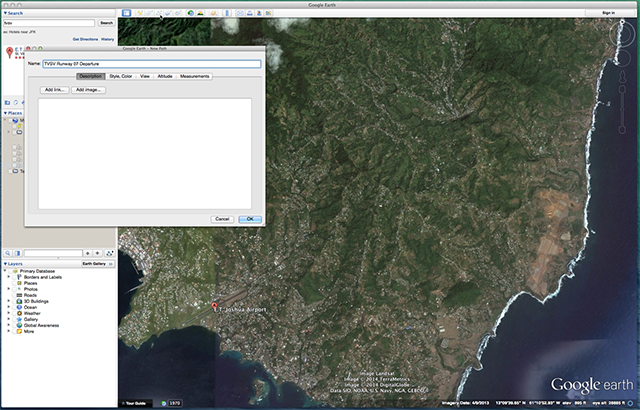Click the Add image... button
Screen dimensions: 640x410
click(x=89, y=90)
